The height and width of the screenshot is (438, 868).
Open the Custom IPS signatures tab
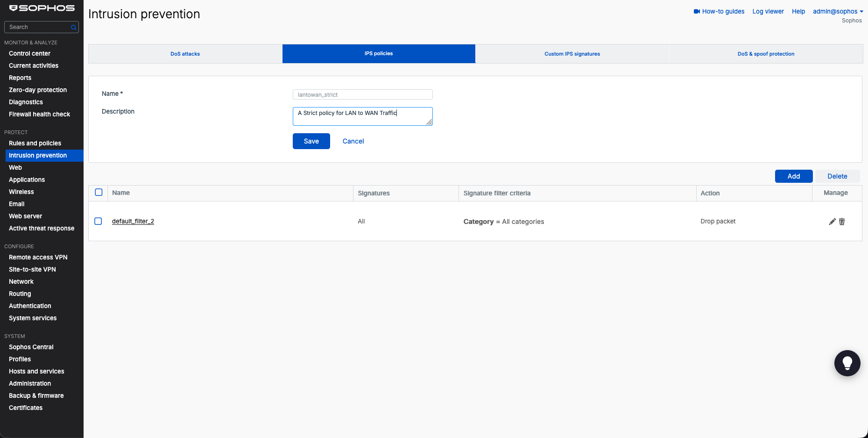click(x=572, y=54)
